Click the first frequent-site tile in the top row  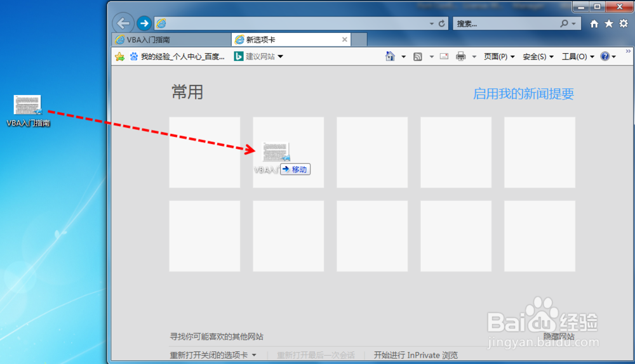[204, 152]
